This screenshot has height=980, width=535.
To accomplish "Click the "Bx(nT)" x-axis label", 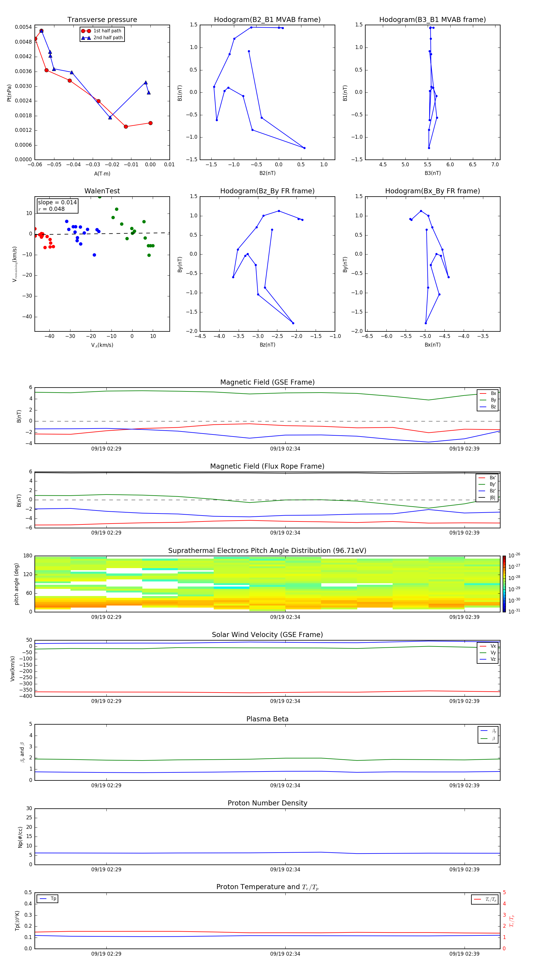I will point(432,345).
